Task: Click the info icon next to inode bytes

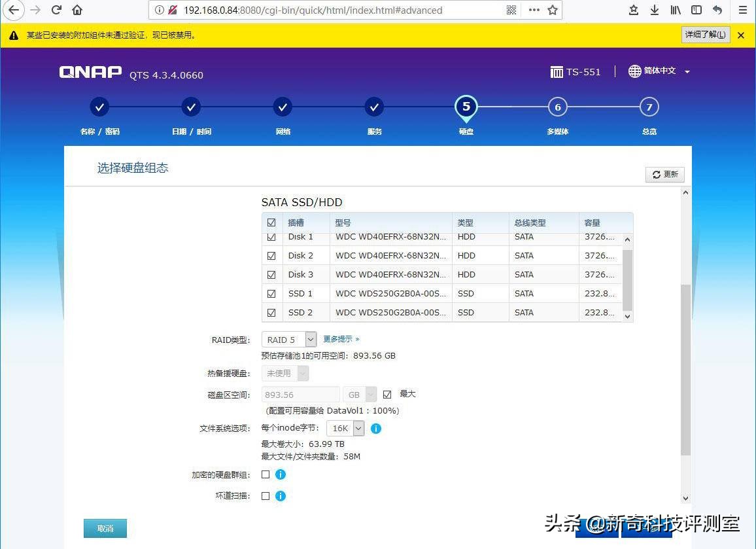Action: point(375,429)
